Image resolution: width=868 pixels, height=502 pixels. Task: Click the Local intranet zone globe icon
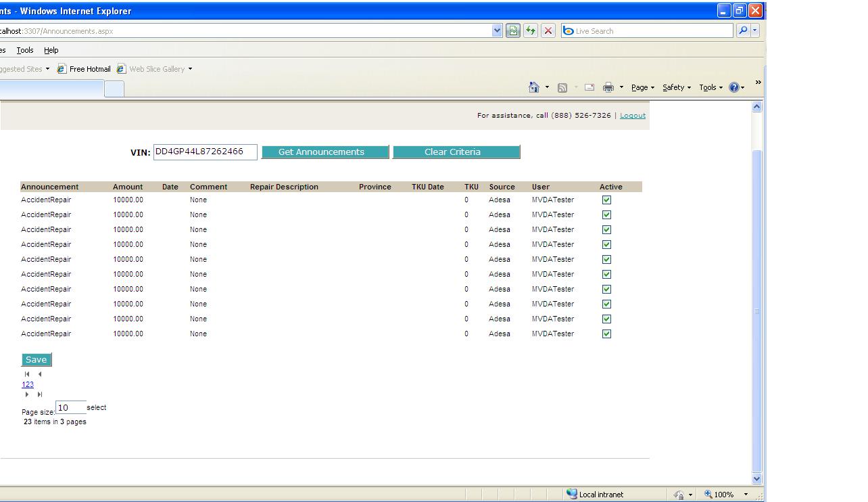[572, 494]
